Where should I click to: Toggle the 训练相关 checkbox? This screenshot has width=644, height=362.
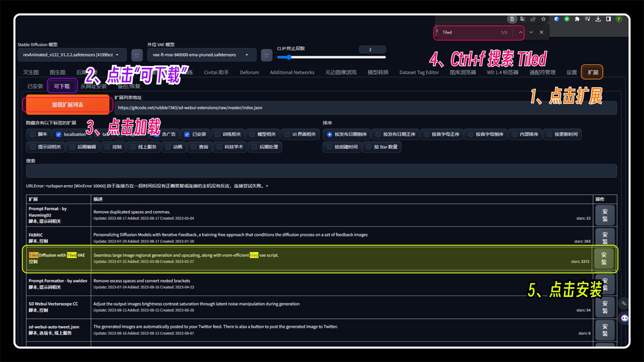point(217,134)
